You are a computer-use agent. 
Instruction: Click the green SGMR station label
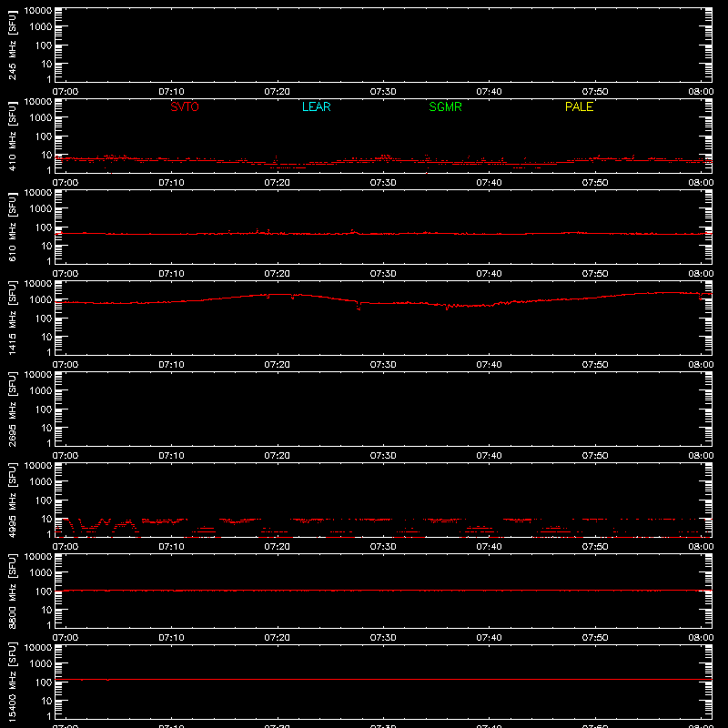[445, 106]
